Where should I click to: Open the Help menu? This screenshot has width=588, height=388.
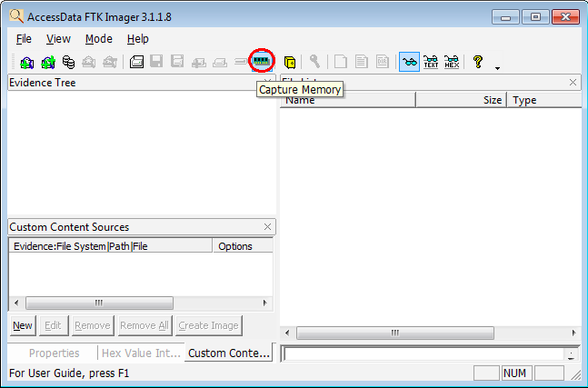(137, 39)
